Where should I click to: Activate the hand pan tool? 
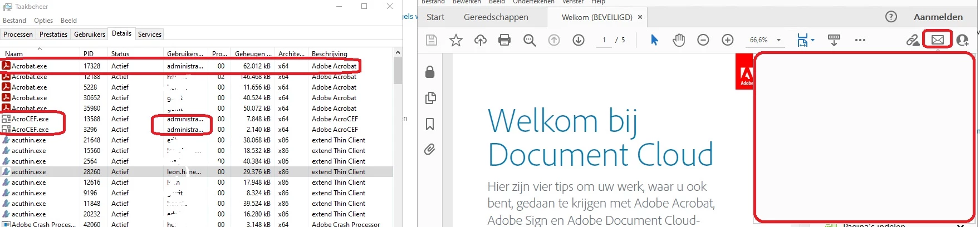tap(679, 40)
